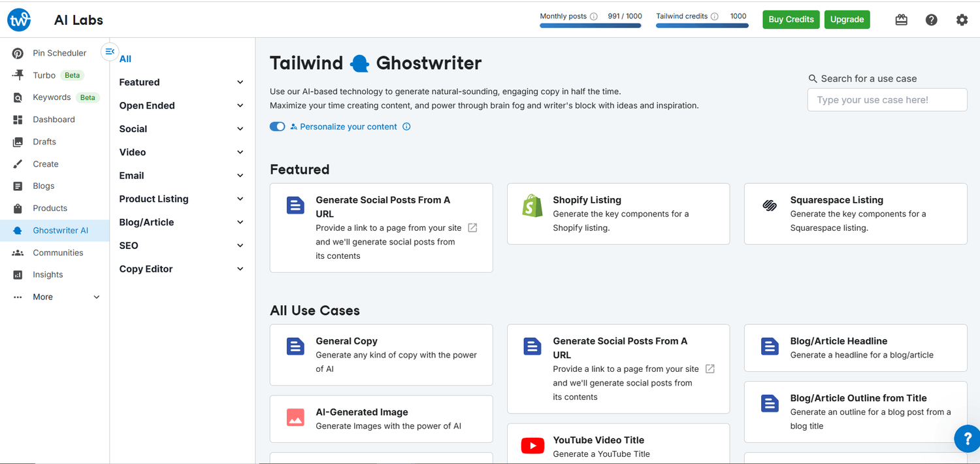Open settings gear icon

(x=962, y=20)
